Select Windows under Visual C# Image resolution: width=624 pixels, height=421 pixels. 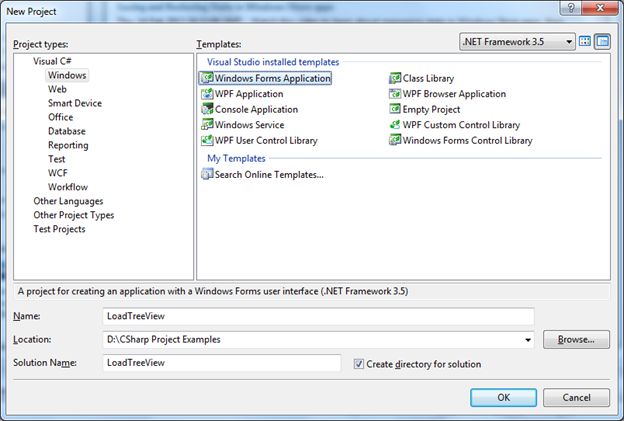[67, 75]
